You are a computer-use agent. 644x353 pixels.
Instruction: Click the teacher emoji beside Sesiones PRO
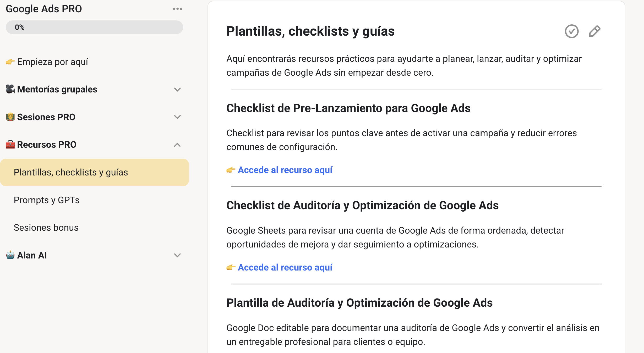pos(10,117)
